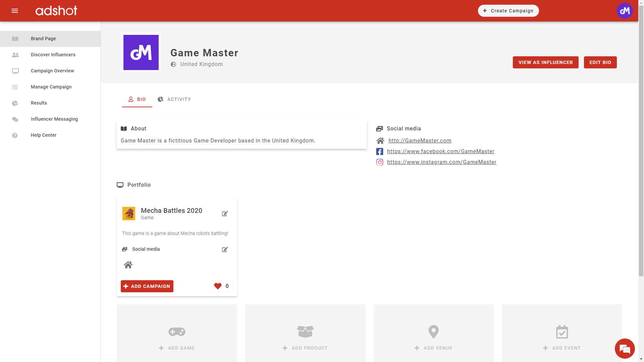644x362 pixels.
Task: Click the Manage Campaign list icon
Action: (15, 87)
